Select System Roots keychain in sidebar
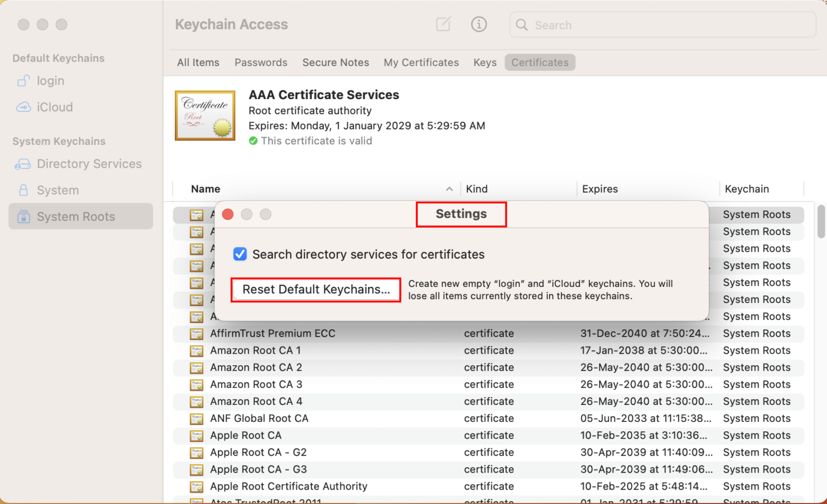This screenshot has width=827, height=504. pyautogui.click(x=80, y=216)
